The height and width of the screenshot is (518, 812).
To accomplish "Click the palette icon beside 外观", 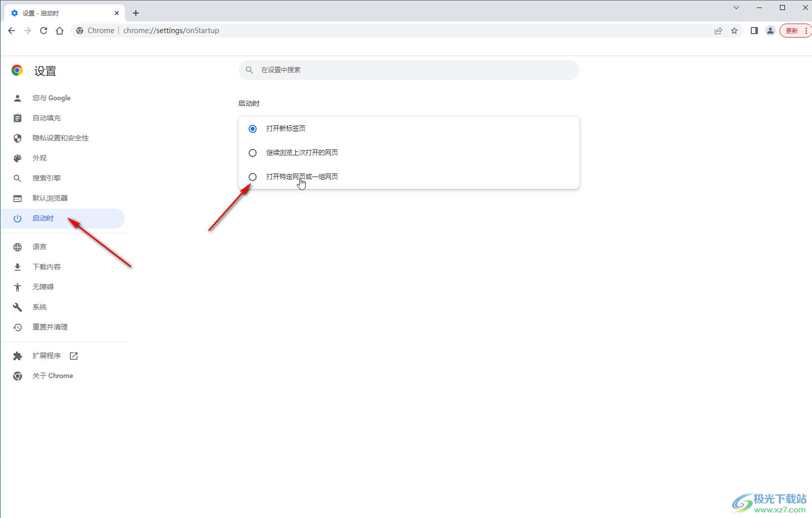I will tap(18, 158).
